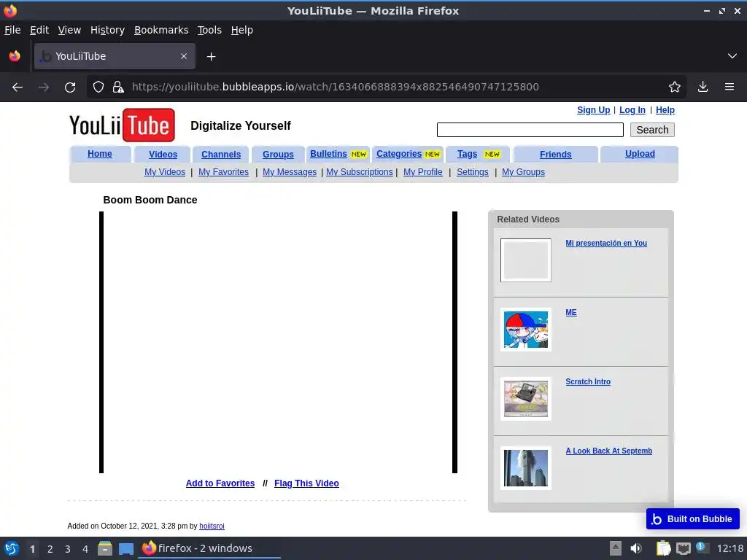747x560 pixels.
Task: Click the Log In link
Action: click(632, 110)
